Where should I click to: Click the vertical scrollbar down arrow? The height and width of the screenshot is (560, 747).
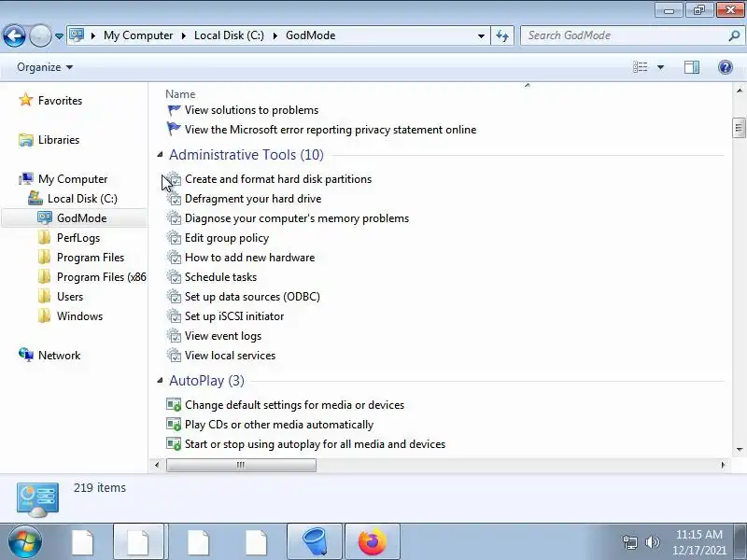coord(739,449)
